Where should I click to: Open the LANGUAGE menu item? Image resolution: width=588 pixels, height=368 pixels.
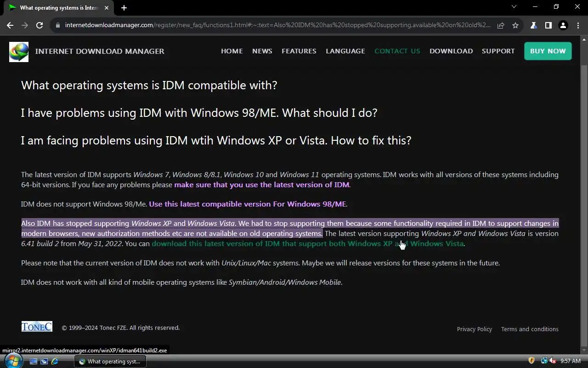(345, 51)
